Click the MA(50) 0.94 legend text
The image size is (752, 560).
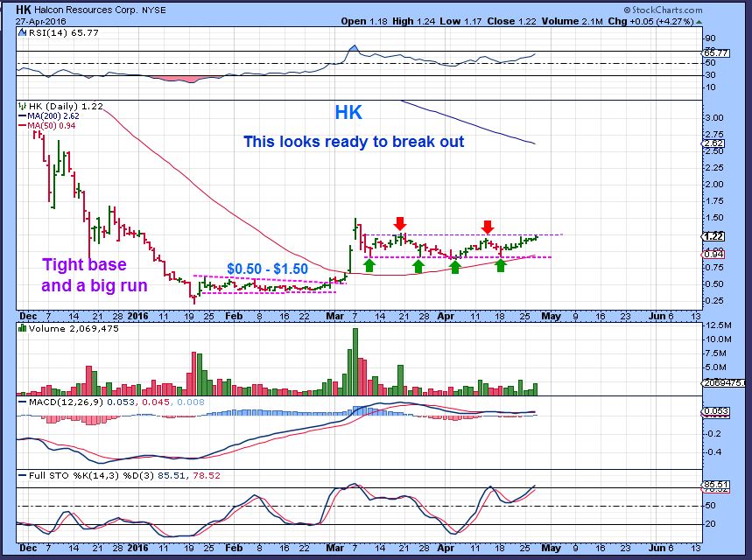coord(52,126)
